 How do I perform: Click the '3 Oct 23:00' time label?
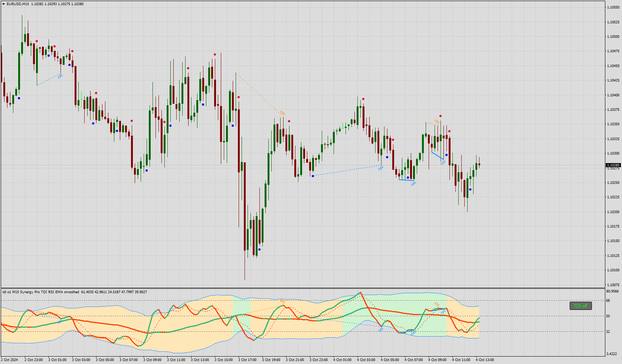[x=318, y=360]
